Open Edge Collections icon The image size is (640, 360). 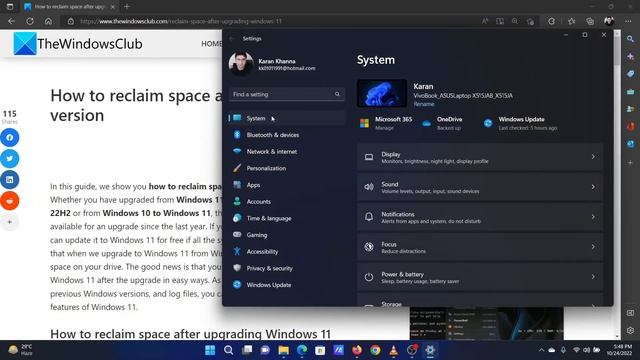[590, 21]
